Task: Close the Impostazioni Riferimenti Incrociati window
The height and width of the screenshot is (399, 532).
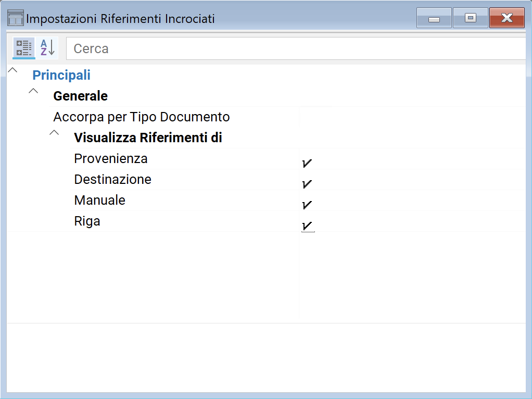Action: [507, 18]
